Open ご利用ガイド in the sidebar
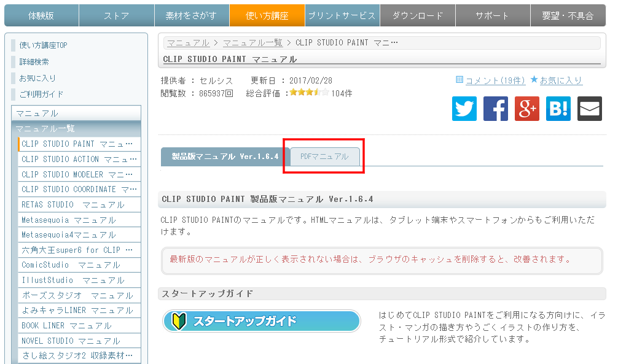618x364 pixels. click(41, 94)
